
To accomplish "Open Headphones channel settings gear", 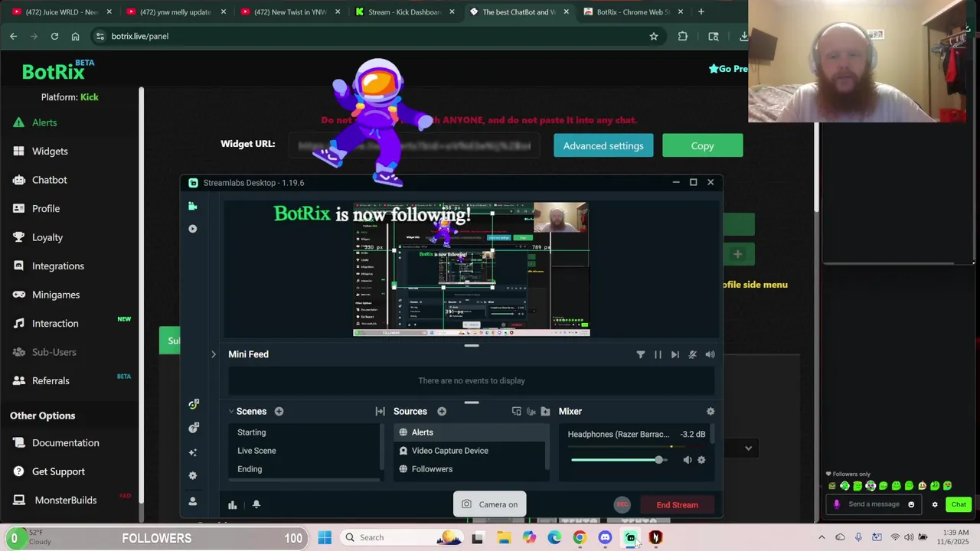I will 701,460.
